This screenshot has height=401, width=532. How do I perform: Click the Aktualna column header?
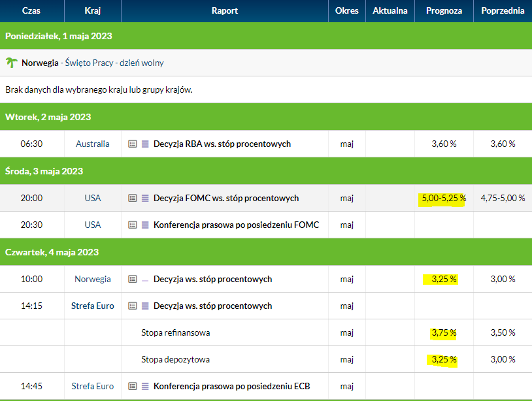(390, 11)
